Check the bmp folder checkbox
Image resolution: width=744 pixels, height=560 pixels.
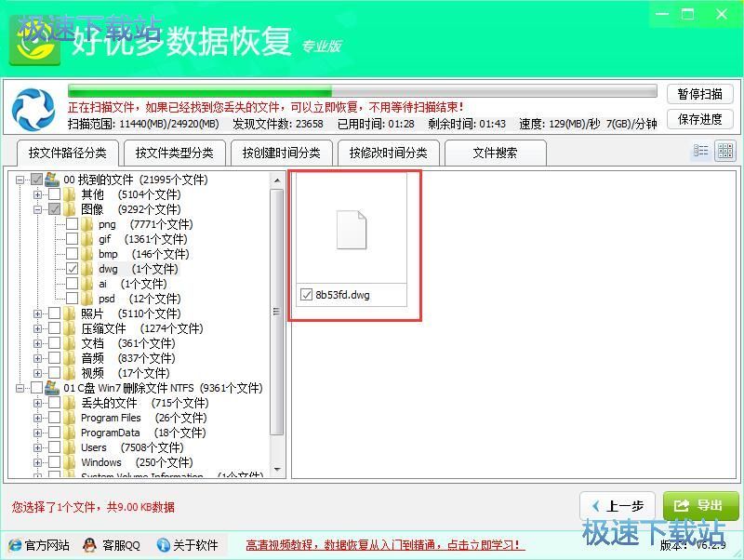[73, 254]
